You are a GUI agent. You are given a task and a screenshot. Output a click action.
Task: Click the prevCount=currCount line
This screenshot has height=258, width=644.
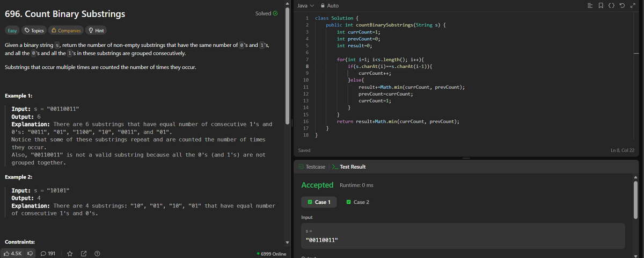click(385, 94)
